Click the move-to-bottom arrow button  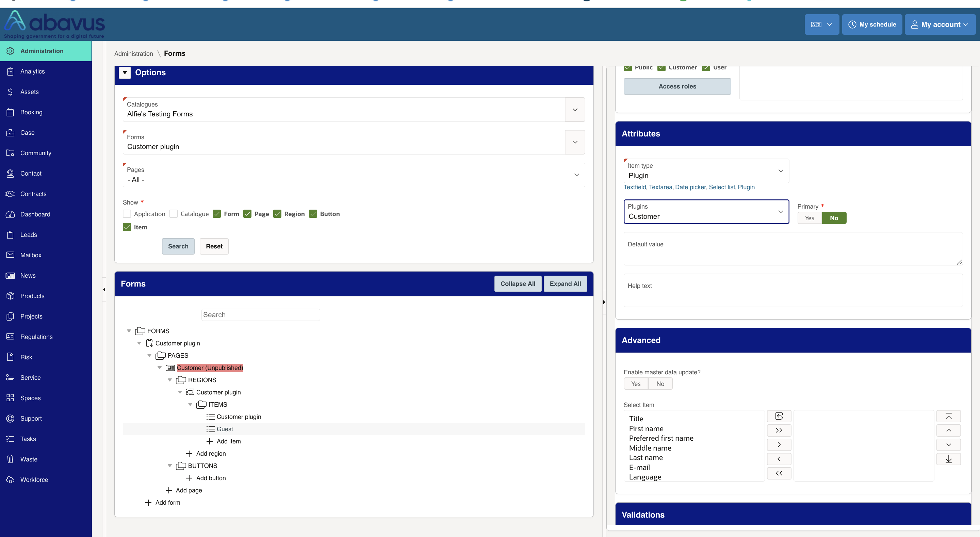coord(948,459)
